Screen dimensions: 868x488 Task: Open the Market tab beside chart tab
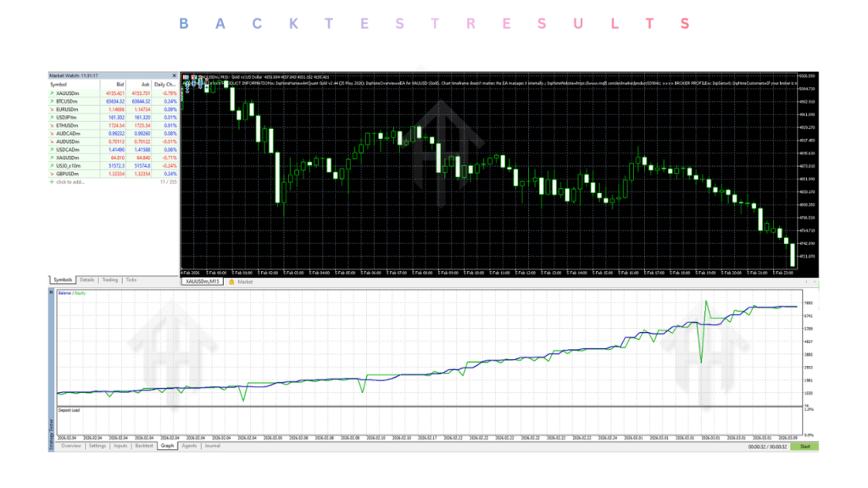click(245, 282)
